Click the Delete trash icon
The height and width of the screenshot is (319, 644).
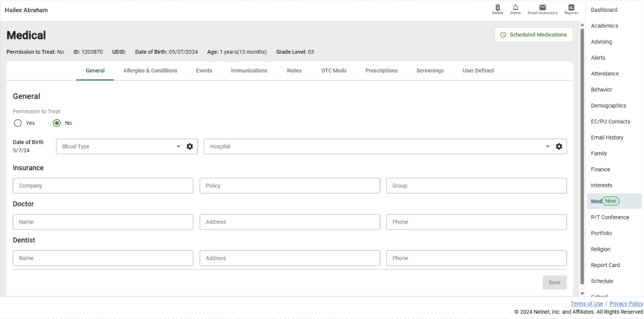[497, 9]
